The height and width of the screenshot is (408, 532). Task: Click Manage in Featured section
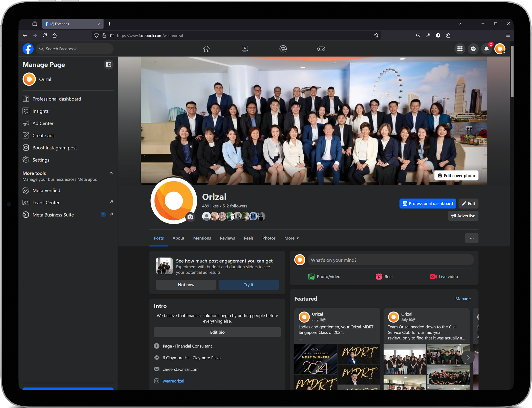pos(463,299)
